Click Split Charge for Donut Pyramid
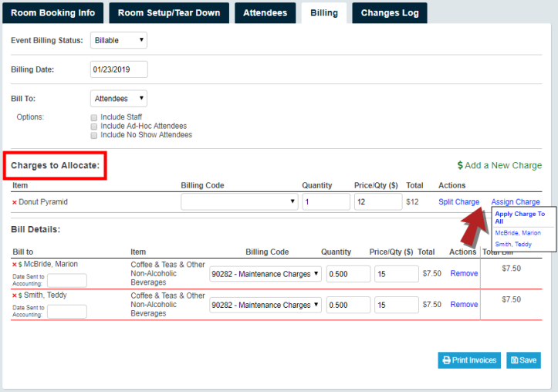558x392 pixels. (458, 201)
